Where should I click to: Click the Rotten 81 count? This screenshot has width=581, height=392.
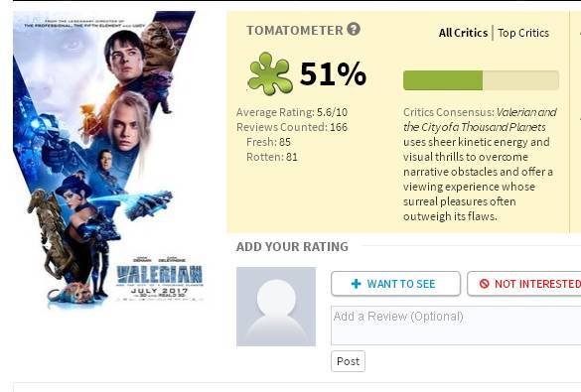[272, 157]
